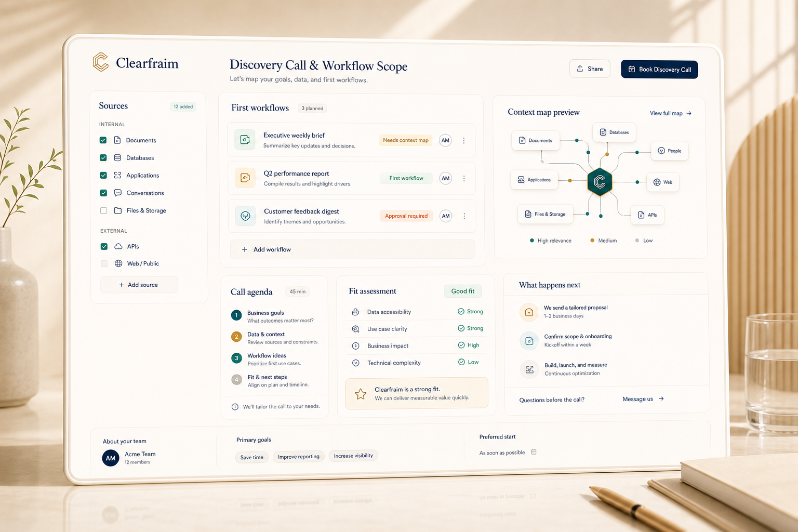Click the Book Discovery Call button
This screenshot has height=532, width=798.
click(x=659, y=69)
